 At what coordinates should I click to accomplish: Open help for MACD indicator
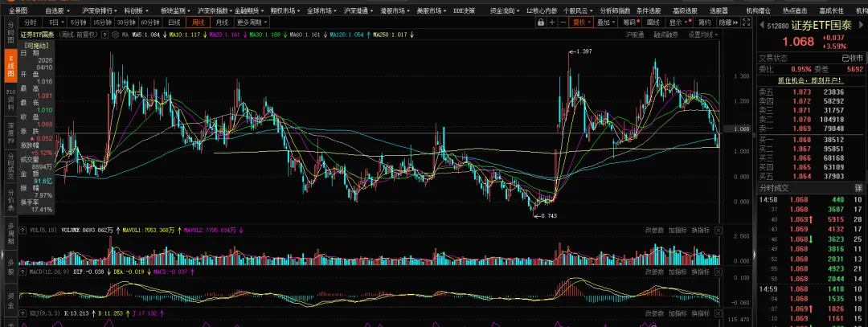click(x=23, y=272)
